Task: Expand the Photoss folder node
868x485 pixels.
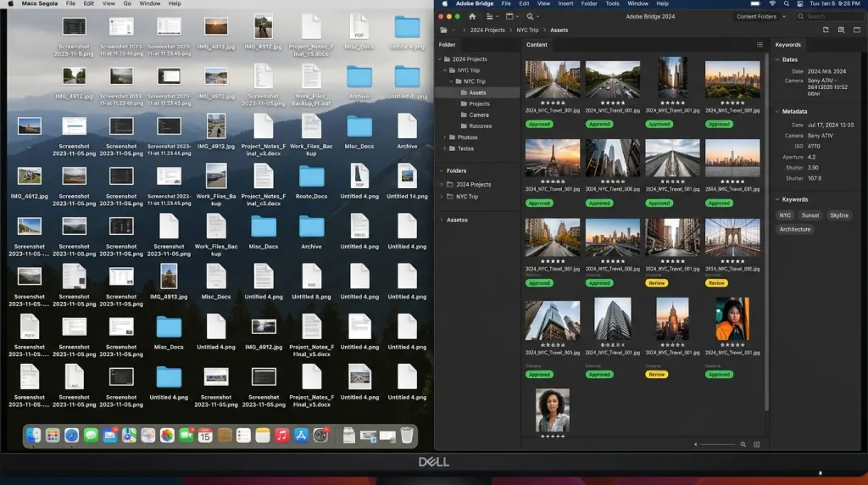Action: point(444,137)
